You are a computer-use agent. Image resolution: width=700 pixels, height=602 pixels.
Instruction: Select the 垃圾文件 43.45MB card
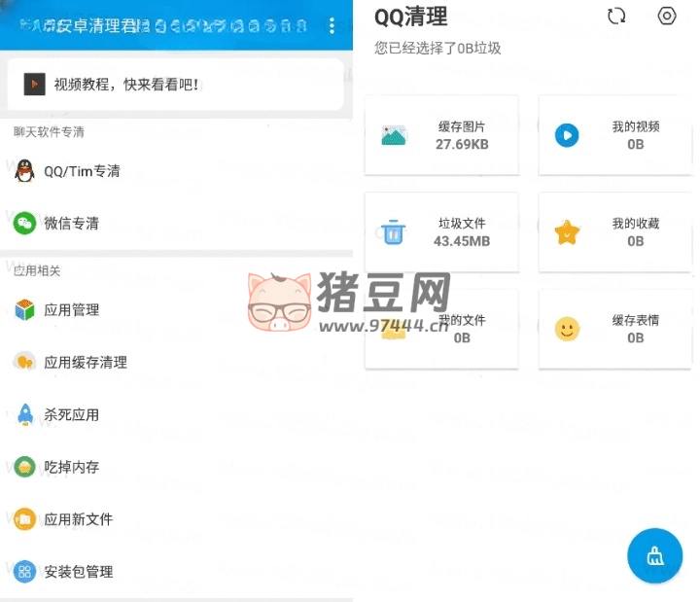(441, 231)
